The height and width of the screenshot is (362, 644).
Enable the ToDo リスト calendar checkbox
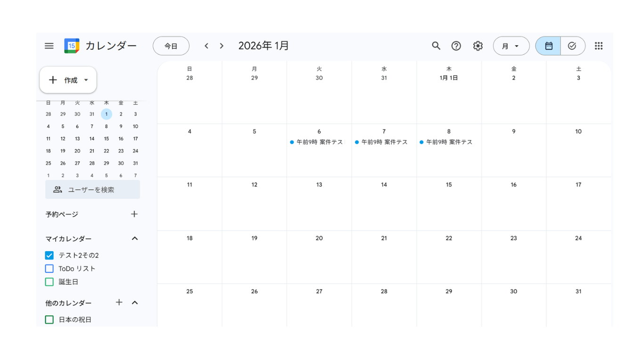pos(50,269)
